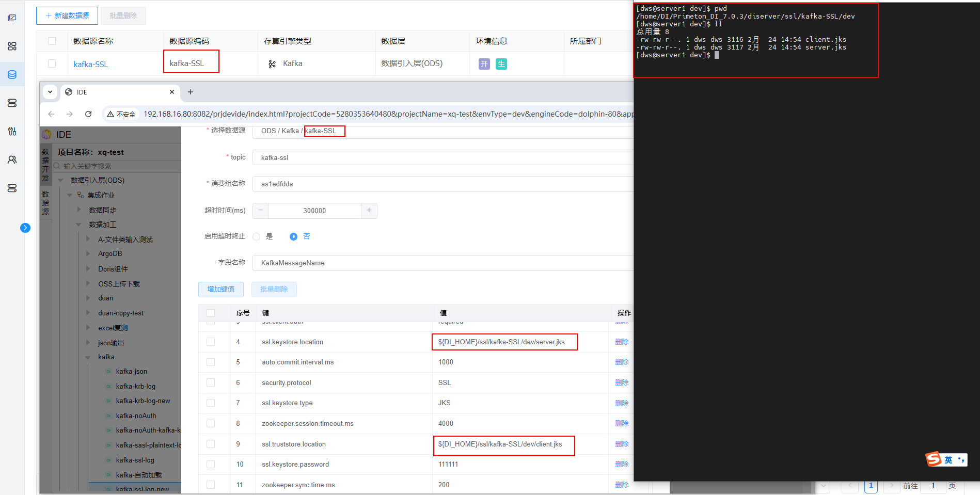Decrease the timeout value with minus button
Image resolution: width=980 pixels, height=495 pixels.
(261, 211)
